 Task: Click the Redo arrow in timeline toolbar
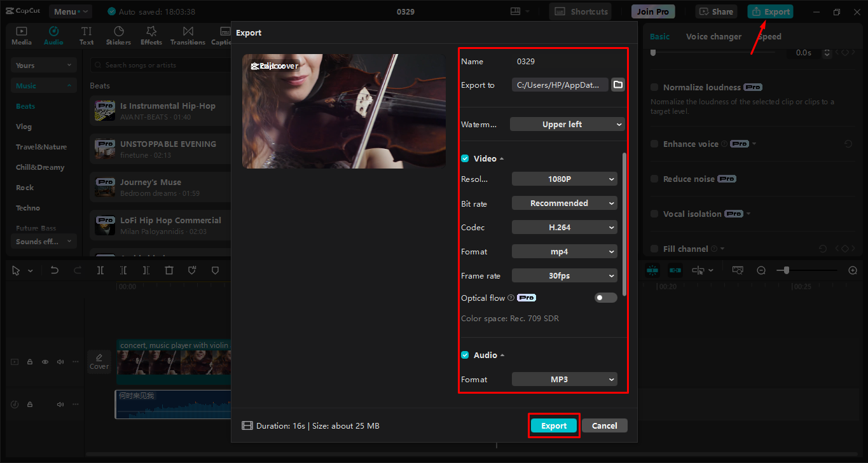(78, 270)
